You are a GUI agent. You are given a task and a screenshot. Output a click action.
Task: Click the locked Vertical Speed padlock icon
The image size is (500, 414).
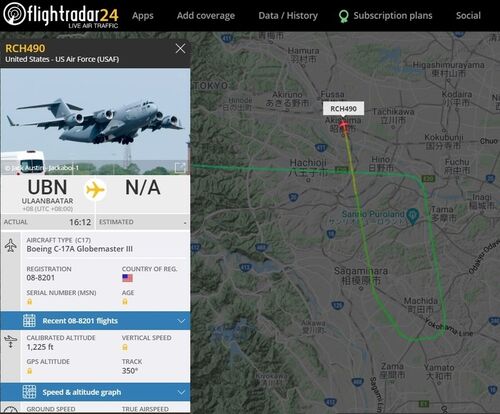click(x=125, y=347)
